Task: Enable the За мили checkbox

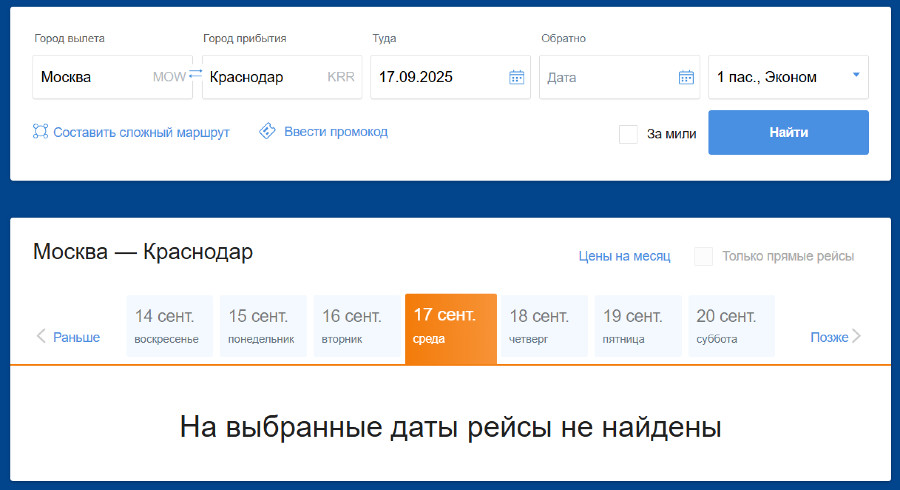Action: [628, 134]
